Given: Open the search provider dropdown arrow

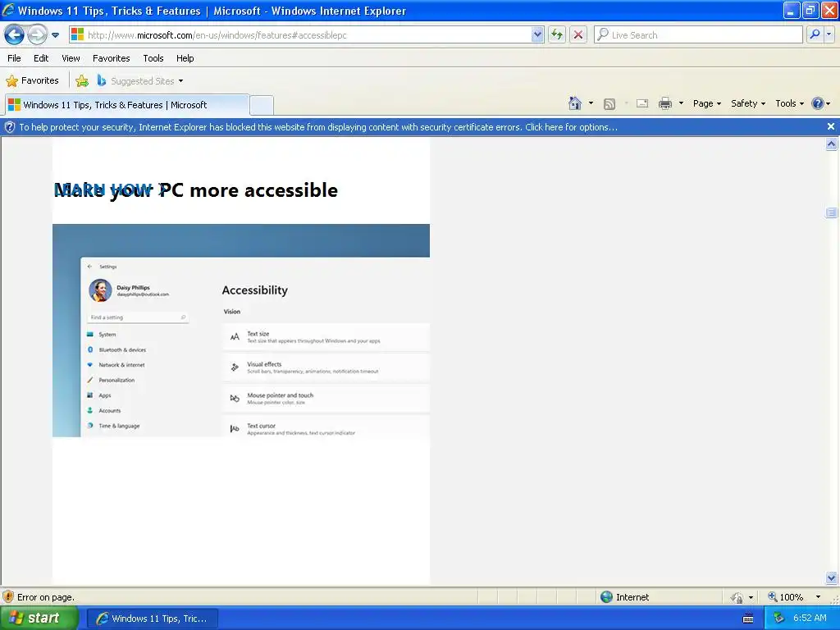Looking at the screenshot, I should (x=829, y=34).
